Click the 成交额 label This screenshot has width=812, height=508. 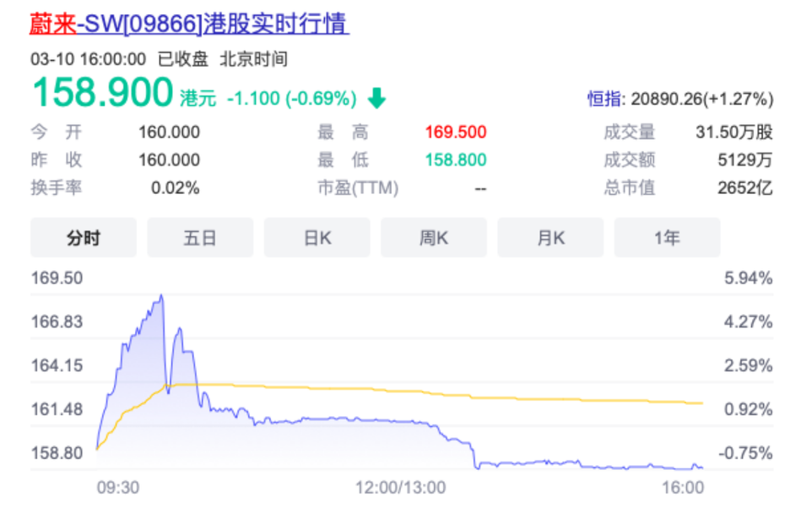pyautogui.click(x=630, y=159)
